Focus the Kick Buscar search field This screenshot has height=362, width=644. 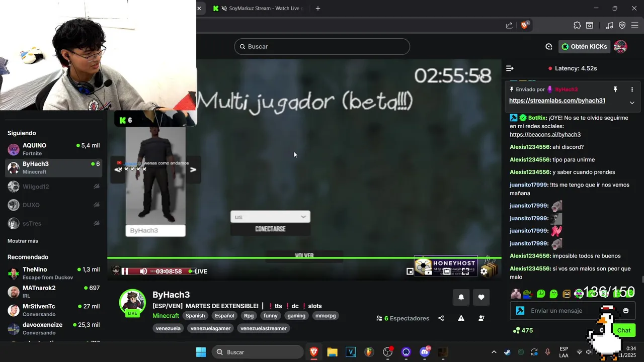[322, 47]
